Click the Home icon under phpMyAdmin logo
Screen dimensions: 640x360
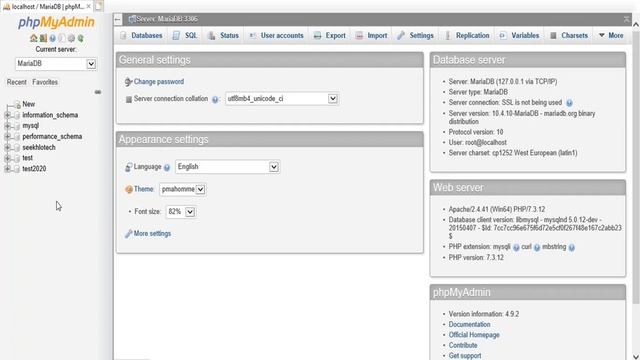pyautogui.click(x=33, y=38)
